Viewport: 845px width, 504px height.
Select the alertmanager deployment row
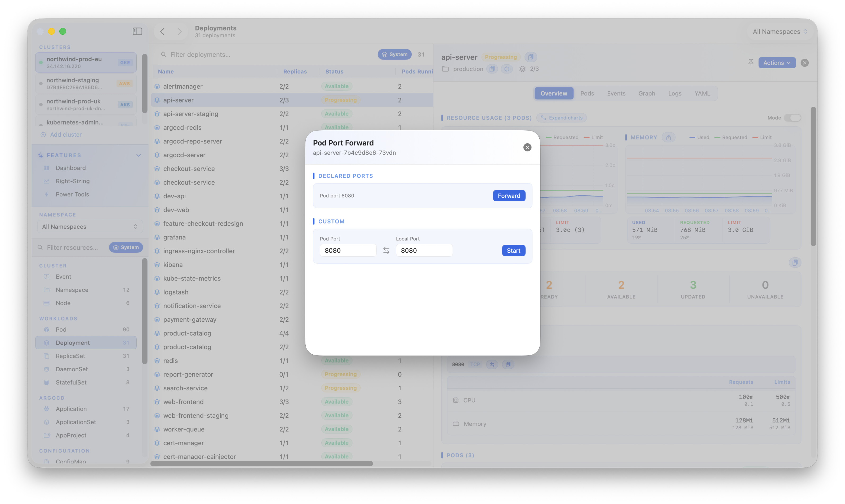(x=292, y=86)
